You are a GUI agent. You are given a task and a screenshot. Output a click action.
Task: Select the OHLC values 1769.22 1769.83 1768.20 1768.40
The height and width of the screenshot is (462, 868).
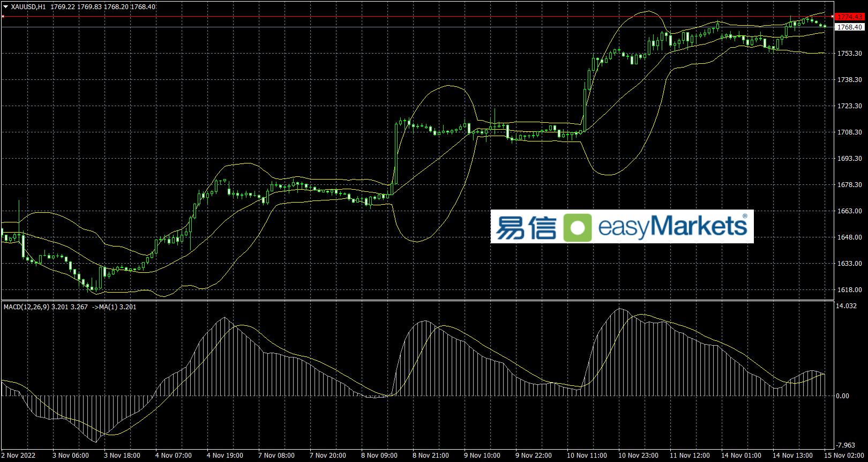pos(103,7)
